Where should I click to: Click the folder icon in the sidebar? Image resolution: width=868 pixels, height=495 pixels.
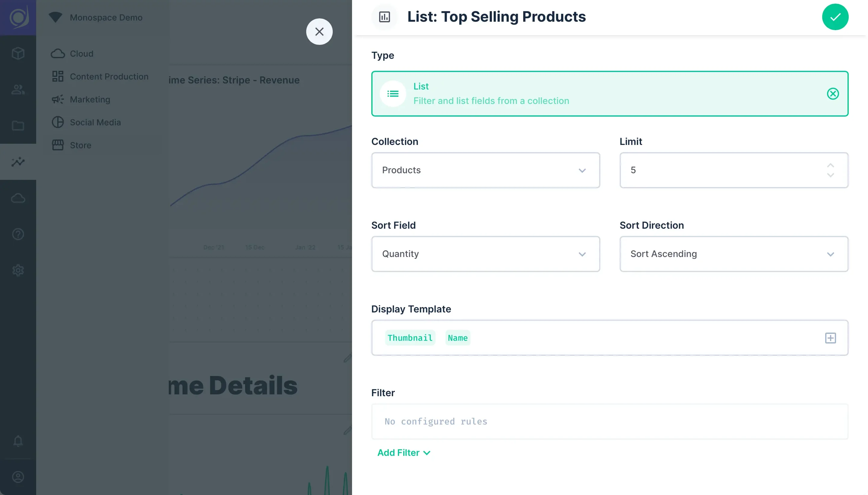18,125
